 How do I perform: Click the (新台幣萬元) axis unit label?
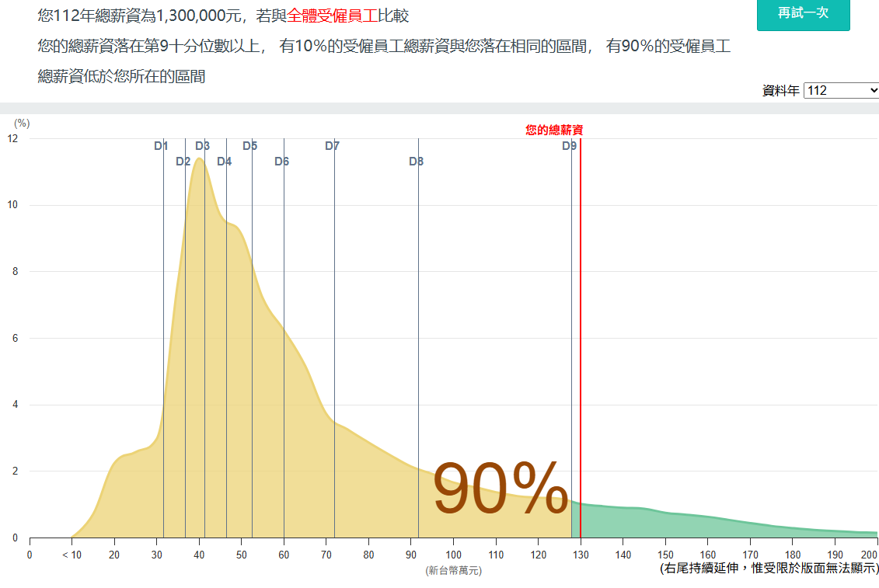pyautogui.click(x=454, y=571)
